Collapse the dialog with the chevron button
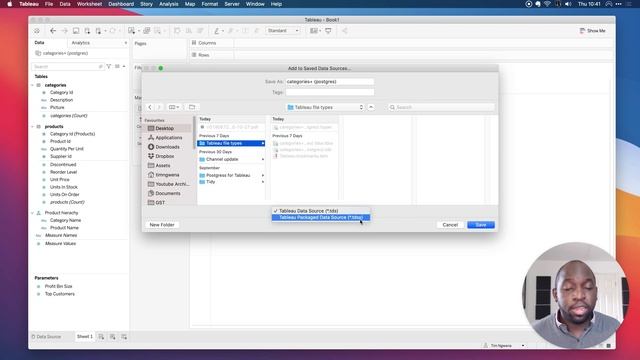Viewport: 640px width, 360px height. tap(371, 107)
